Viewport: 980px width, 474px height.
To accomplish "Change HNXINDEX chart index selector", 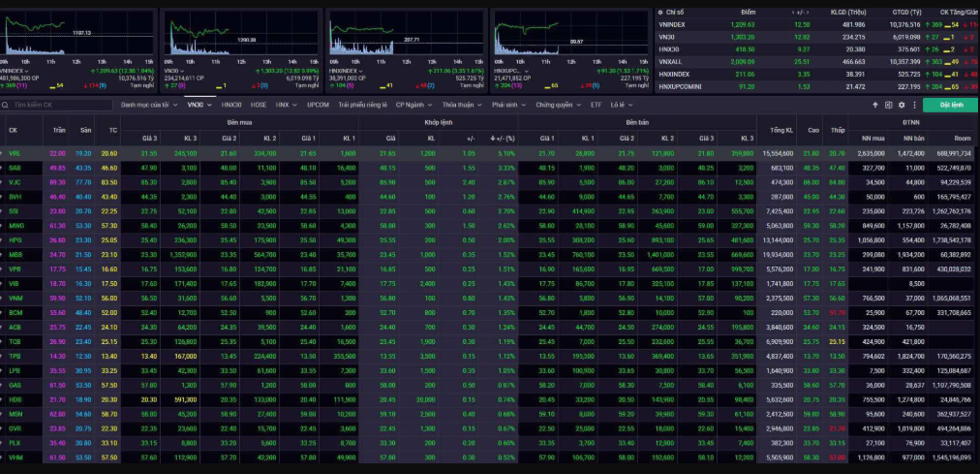I will tap(346, 71).
